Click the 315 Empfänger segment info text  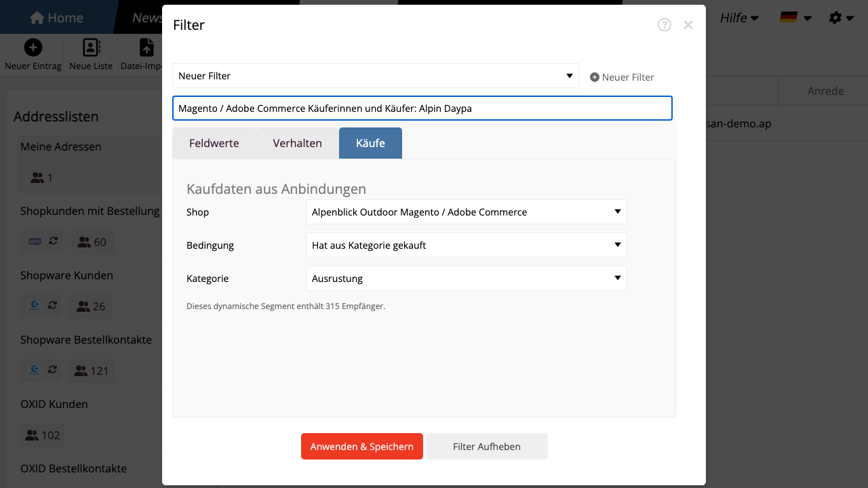click(x=285, y=306)
